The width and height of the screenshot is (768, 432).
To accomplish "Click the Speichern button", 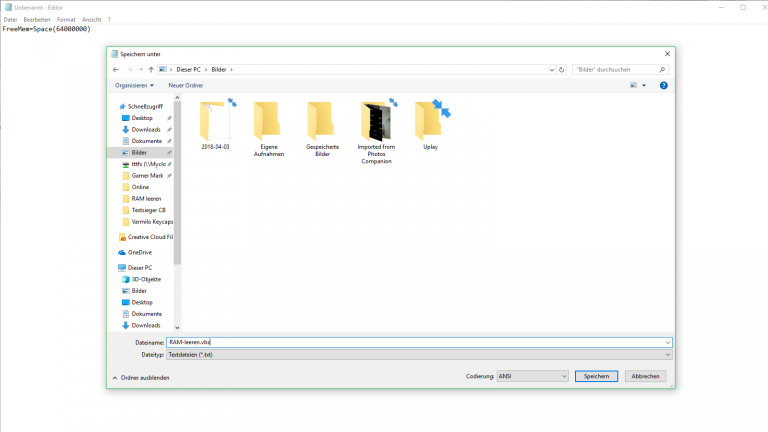I will pos(596,376).
